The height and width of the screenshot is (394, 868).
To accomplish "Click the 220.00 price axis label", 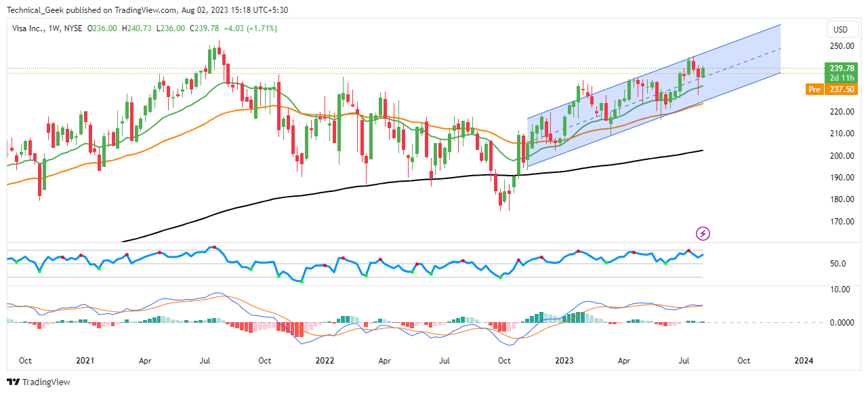I will point(841,112).
